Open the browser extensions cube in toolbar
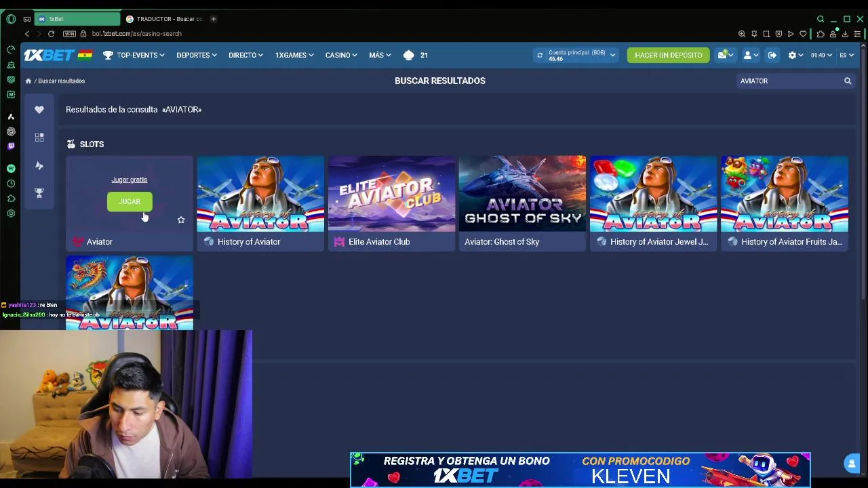 point(821,34)
